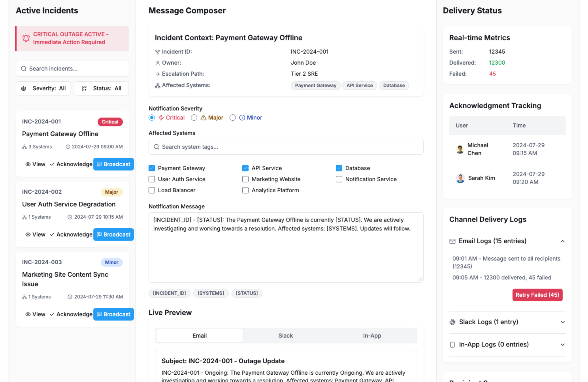Image resolution: width=588 pixels, height=382 pixels.
Task: Click the envelope icon beside Email Logs
Action: [452, 241]
